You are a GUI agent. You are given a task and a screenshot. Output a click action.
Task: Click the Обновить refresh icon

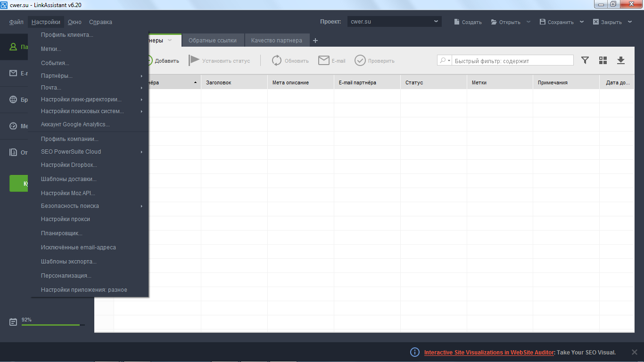pyautogui.click(x=277, y=60)
